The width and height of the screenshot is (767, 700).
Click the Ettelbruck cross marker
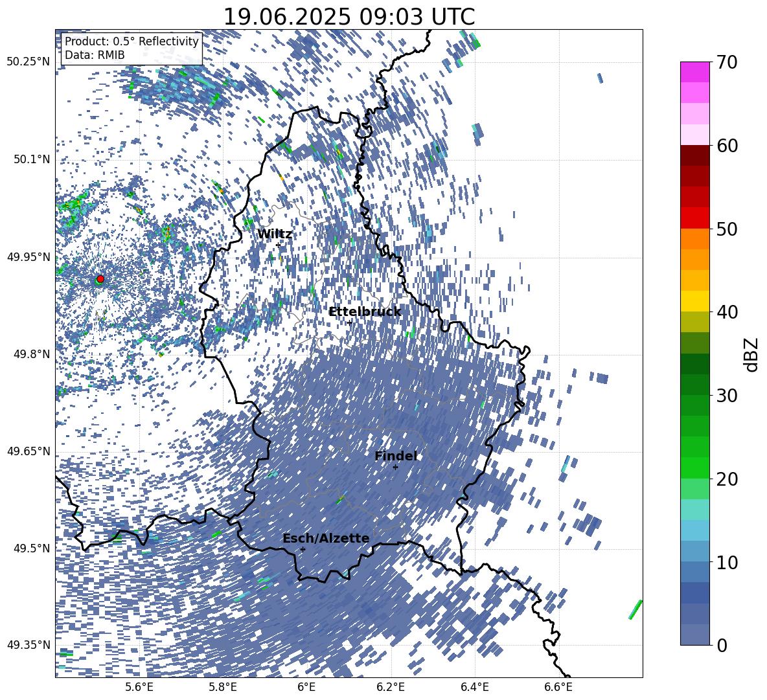click(x=349, y=322)
